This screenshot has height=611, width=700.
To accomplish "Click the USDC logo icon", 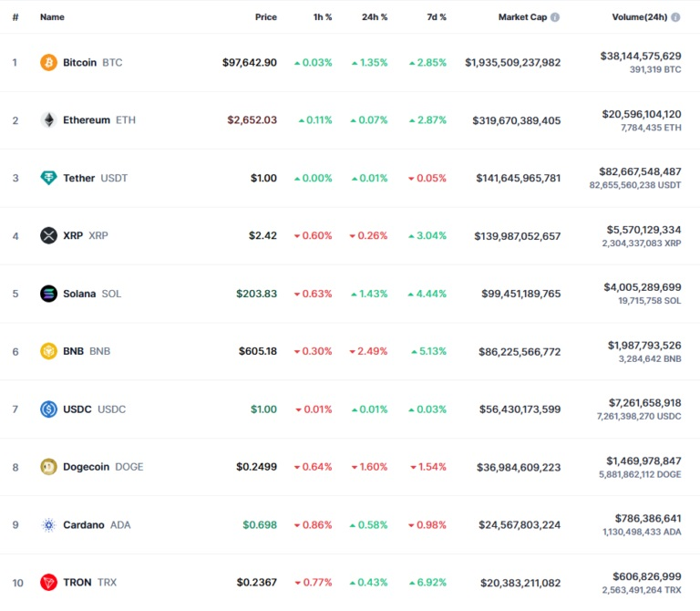I will 48,409.
